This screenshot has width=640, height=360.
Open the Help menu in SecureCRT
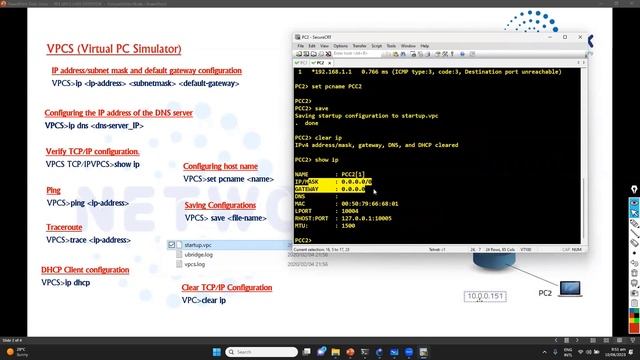click(x=424, y=46)
